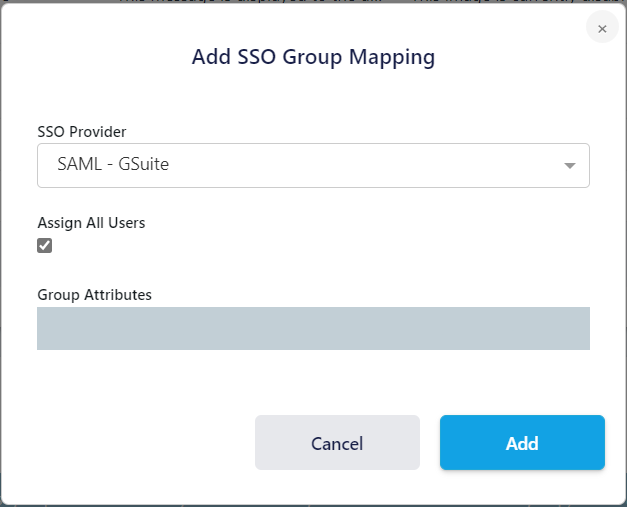Image resolution: width=627 pixels, height=507 pixels.
Task: Click the X icon in the dialog corner
Action: coord(602,29)
